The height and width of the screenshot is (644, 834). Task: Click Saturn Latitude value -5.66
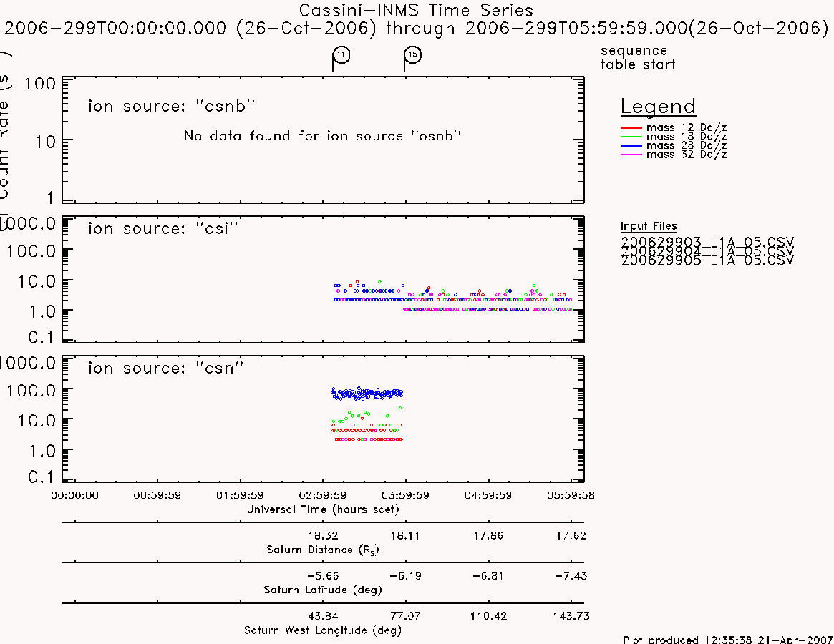(323, 576)
